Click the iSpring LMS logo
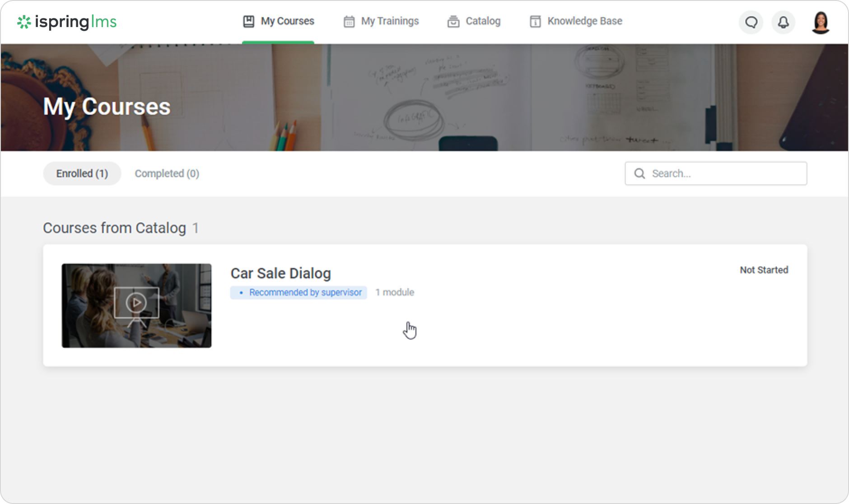 [x=67, y=22]
